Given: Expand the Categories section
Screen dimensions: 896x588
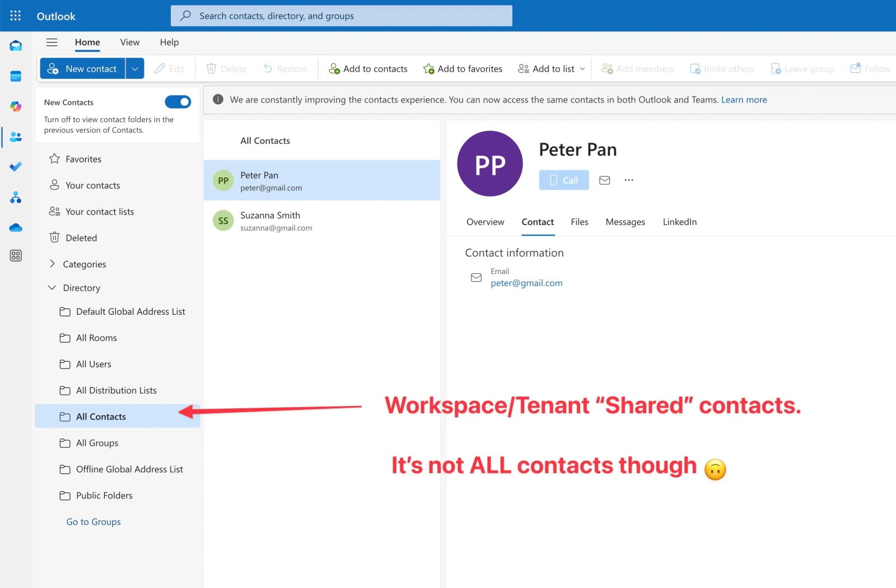Looking at the screenshot, I should [52, 264].
